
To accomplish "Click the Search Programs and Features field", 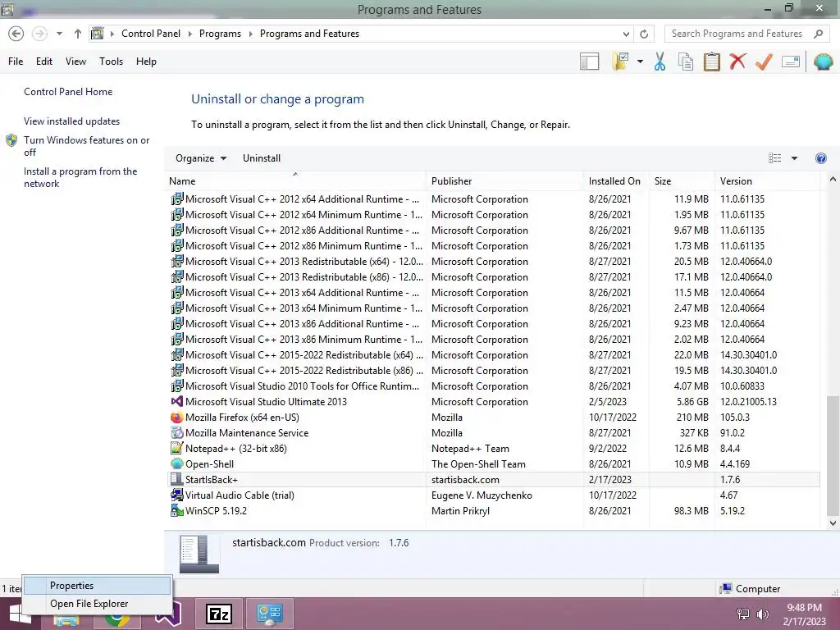I will coord(737,34).
